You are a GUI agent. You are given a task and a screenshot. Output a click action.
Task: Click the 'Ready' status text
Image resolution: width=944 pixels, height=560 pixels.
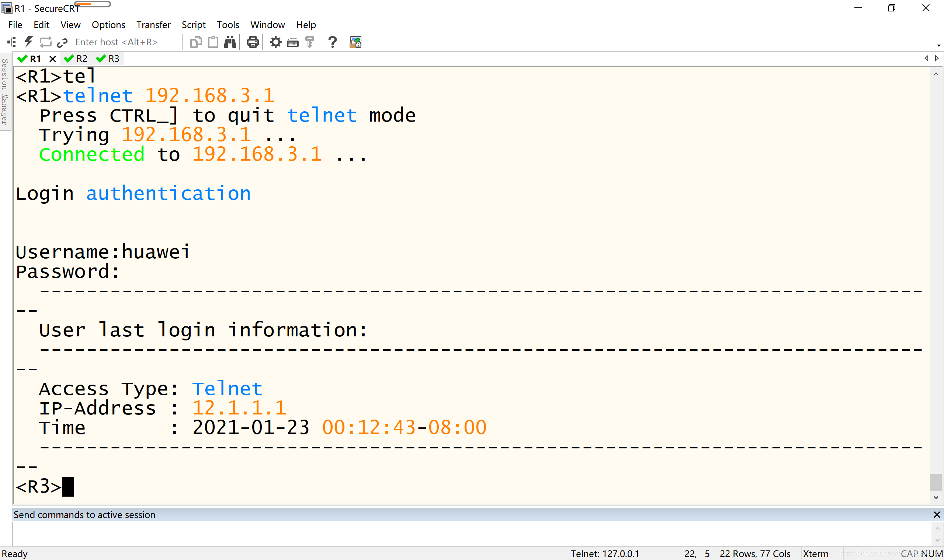click(x=15, y=554)
